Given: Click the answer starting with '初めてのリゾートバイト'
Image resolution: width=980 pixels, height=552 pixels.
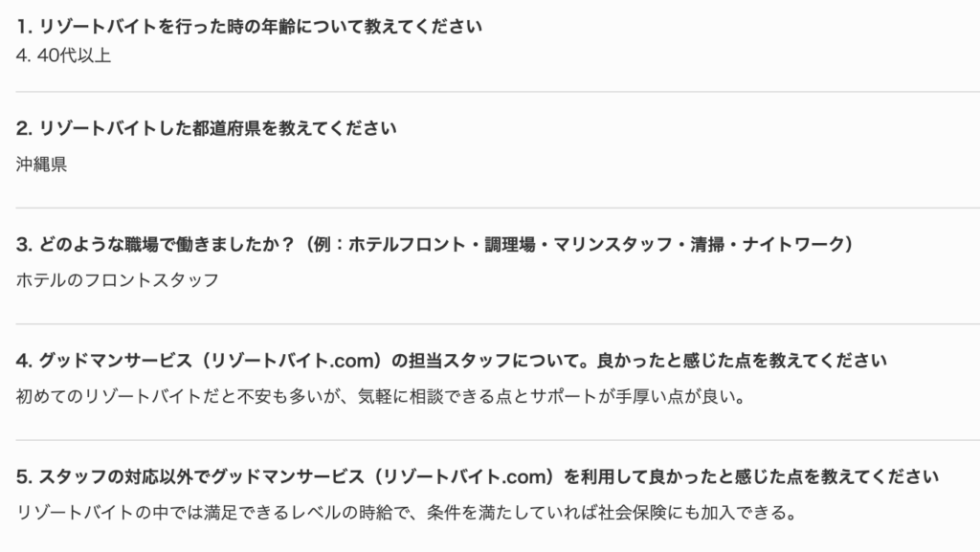Looking at the screenshot, I should click(x=381, y=396).
